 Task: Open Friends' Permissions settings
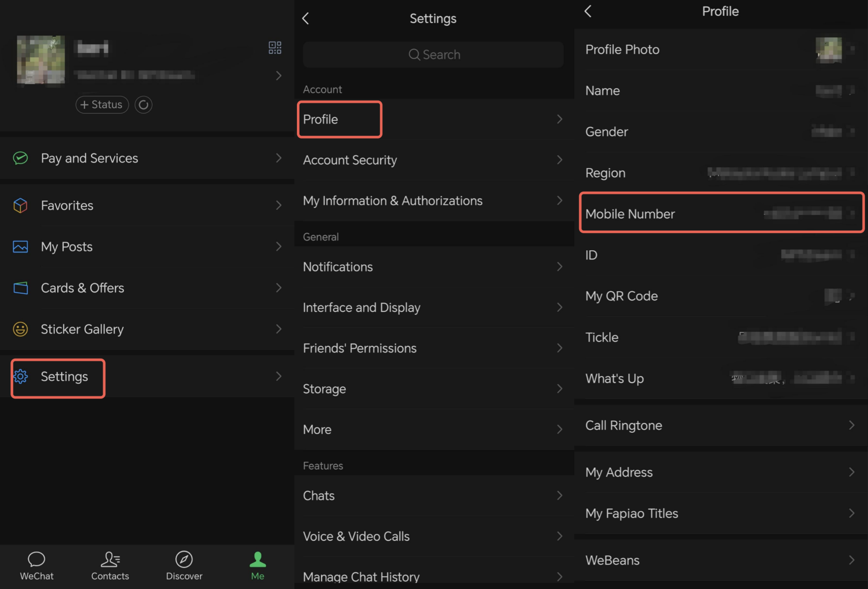[434, 348]
